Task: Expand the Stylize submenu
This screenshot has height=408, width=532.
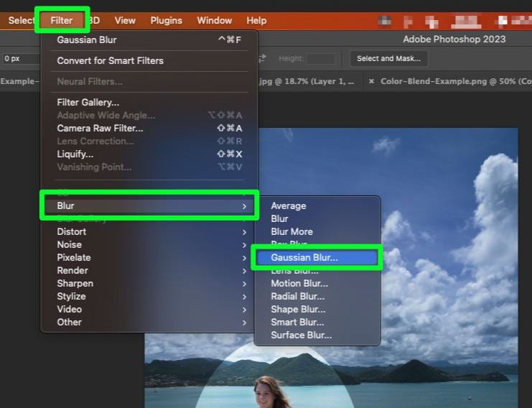Action: pyautogui.click(x=149, y=296)
